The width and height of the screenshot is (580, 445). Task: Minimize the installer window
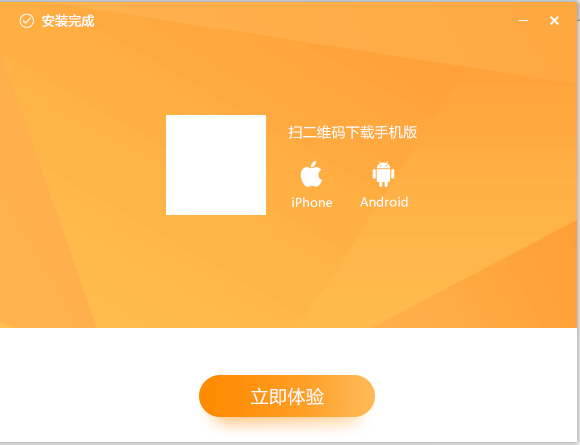point(523,21)
